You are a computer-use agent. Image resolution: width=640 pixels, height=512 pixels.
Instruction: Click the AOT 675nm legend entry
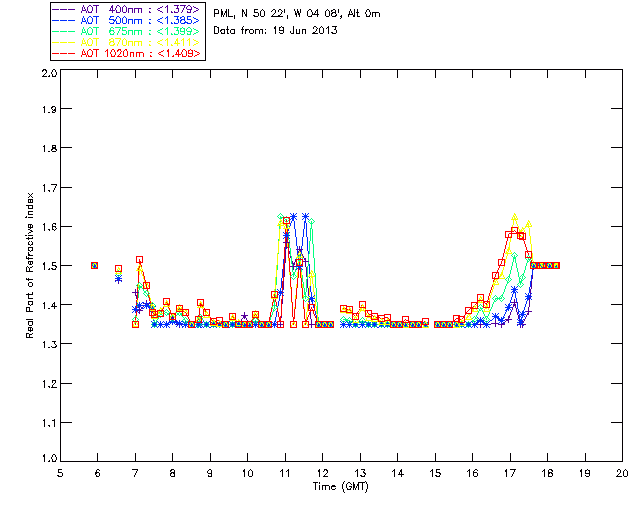[x=127, y=31]
